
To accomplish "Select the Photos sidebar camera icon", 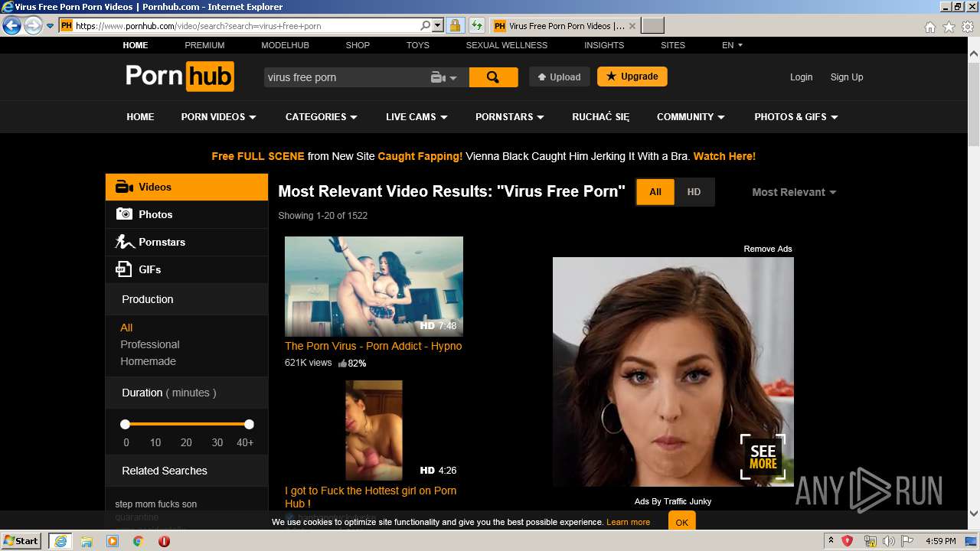I will [124, 214].
